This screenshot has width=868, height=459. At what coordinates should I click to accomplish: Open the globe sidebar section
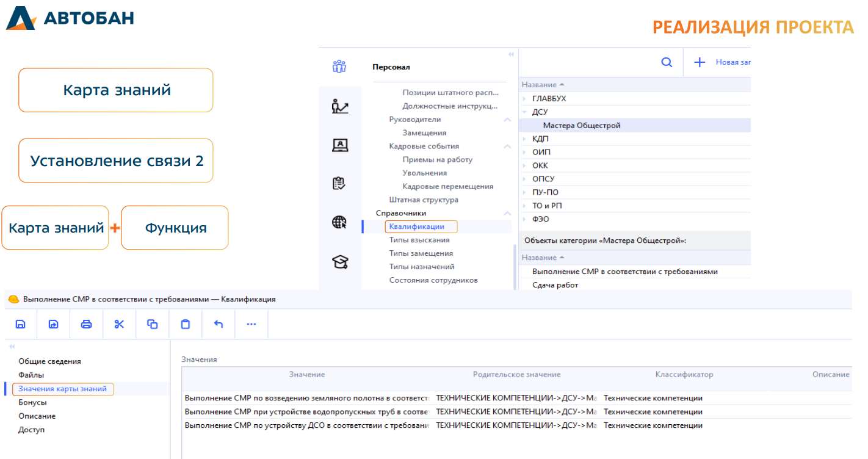pos(339,222)
